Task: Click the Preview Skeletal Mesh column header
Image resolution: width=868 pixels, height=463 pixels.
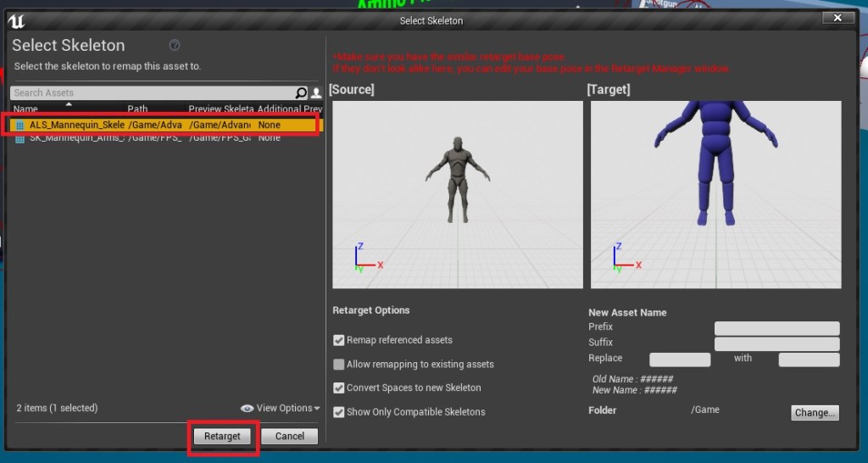Action: click(x=220, y=109)
